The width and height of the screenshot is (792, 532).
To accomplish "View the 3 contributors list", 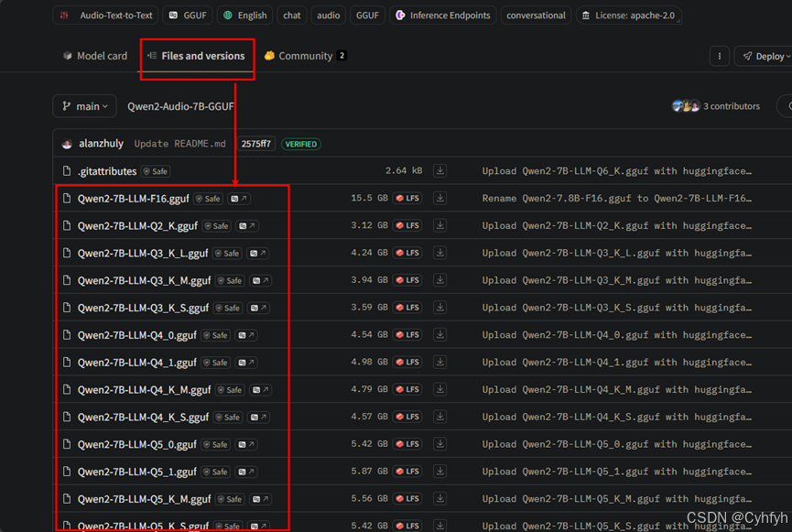I will [x=732, y=106].
